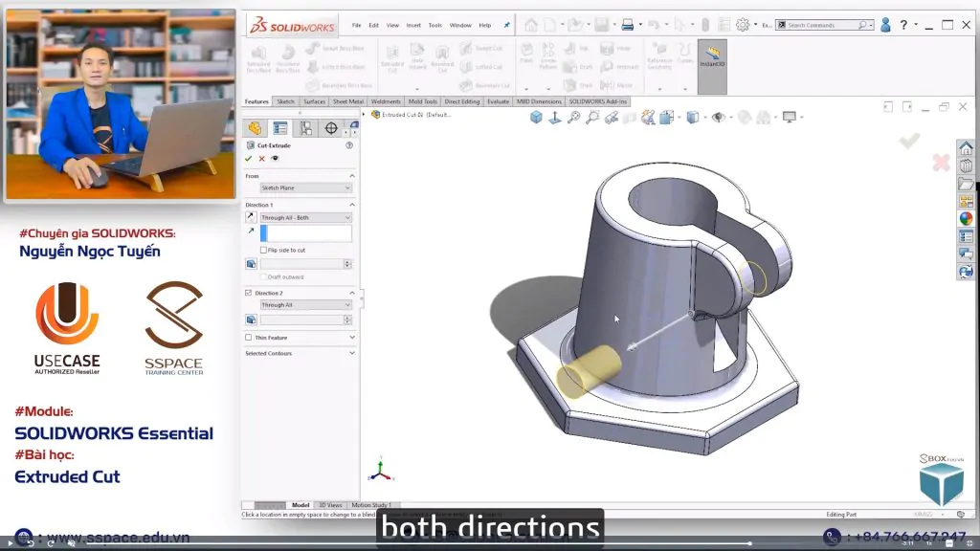Switch to the Evaluate tab
Viewport: 980px width, 551px height.
tap(498, 101)
